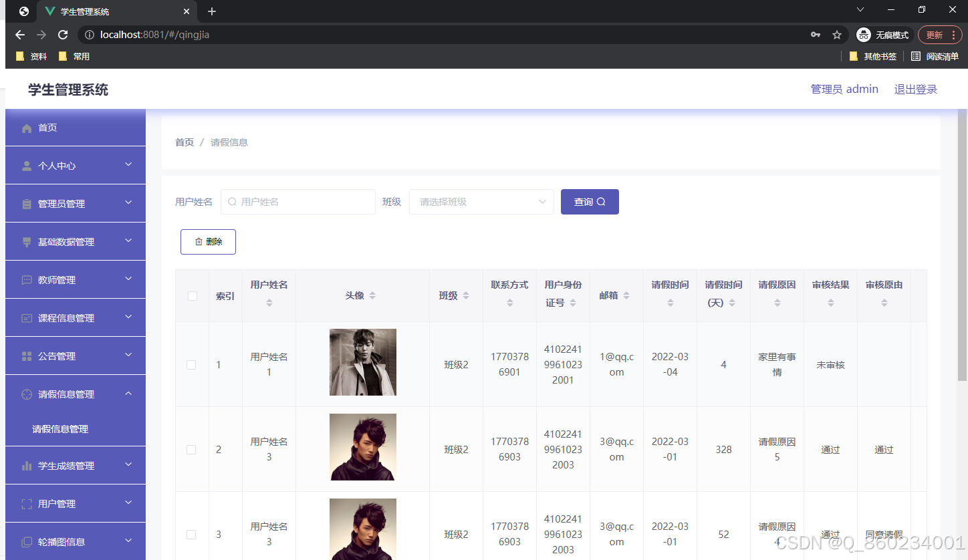Expand the 课程信息管理 menu chevron
This screenshot has height=560, width=968.
128,317
